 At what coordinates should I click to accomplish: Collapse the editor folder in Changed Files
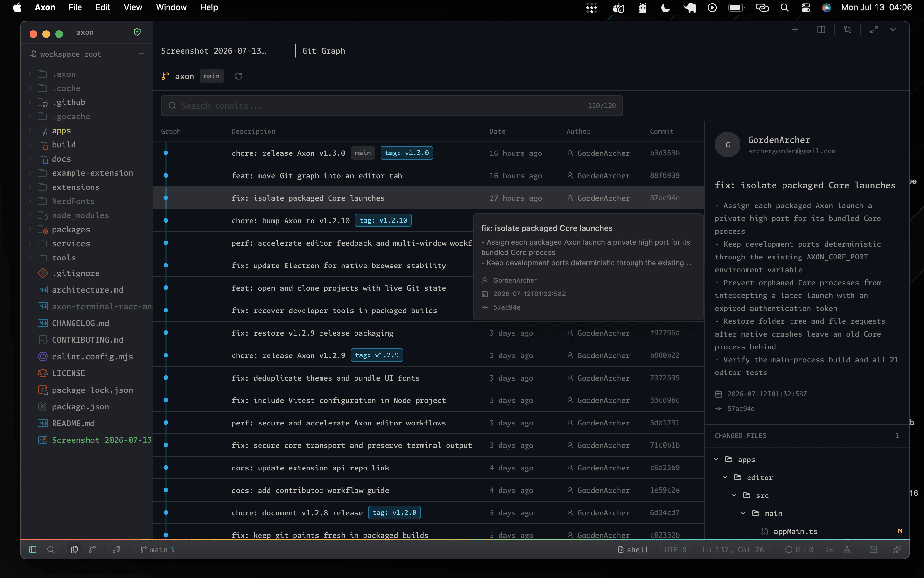tap(725, 477)
